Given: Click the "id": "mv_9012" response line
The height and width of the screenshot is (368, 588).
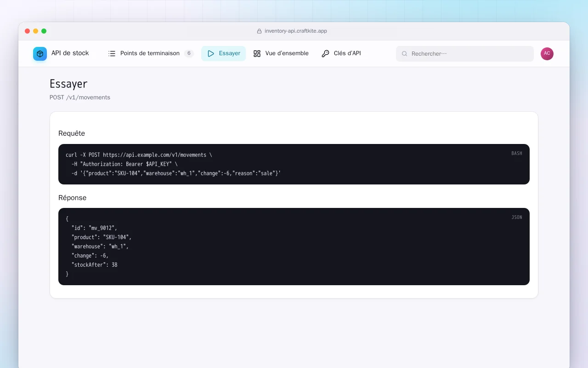Looking at the screenshot, I should [x=94, y=228].
